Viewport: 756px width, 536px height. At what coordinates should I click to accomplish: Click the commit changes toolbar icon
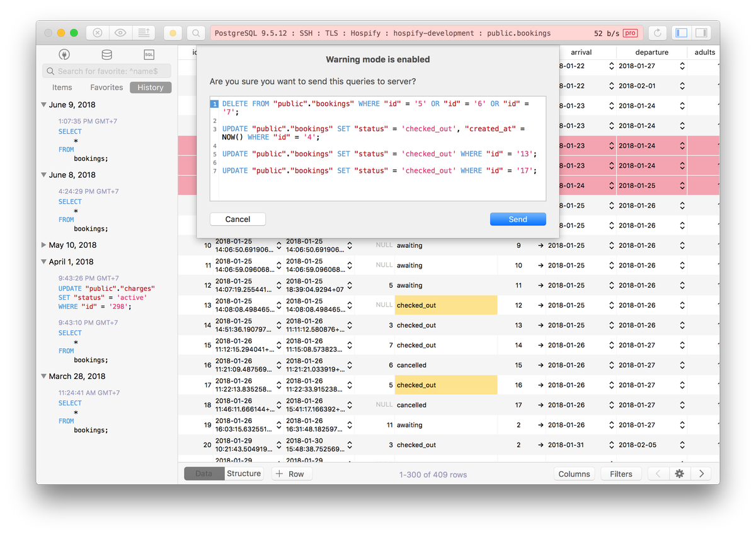click(144, 33)
